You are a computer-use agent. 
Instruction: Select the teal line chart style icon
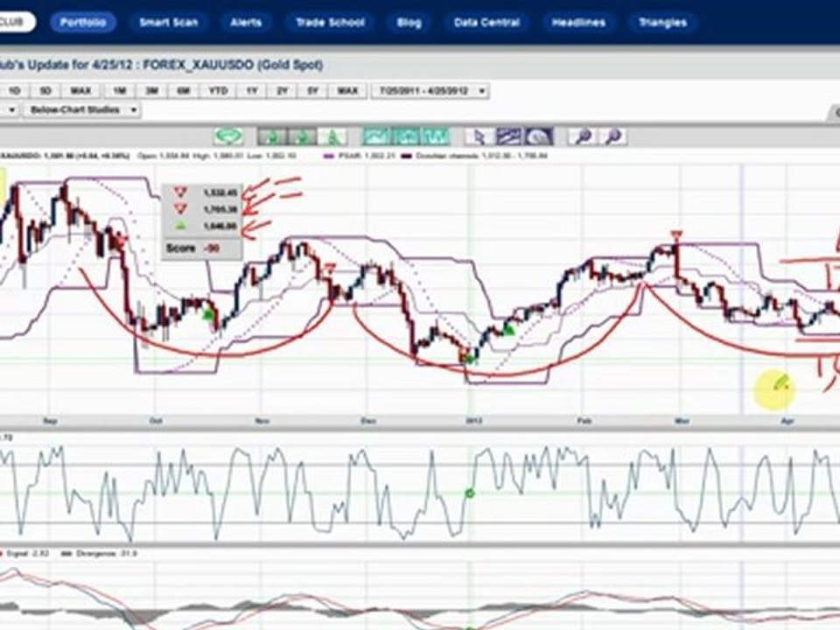coord(376,136)
